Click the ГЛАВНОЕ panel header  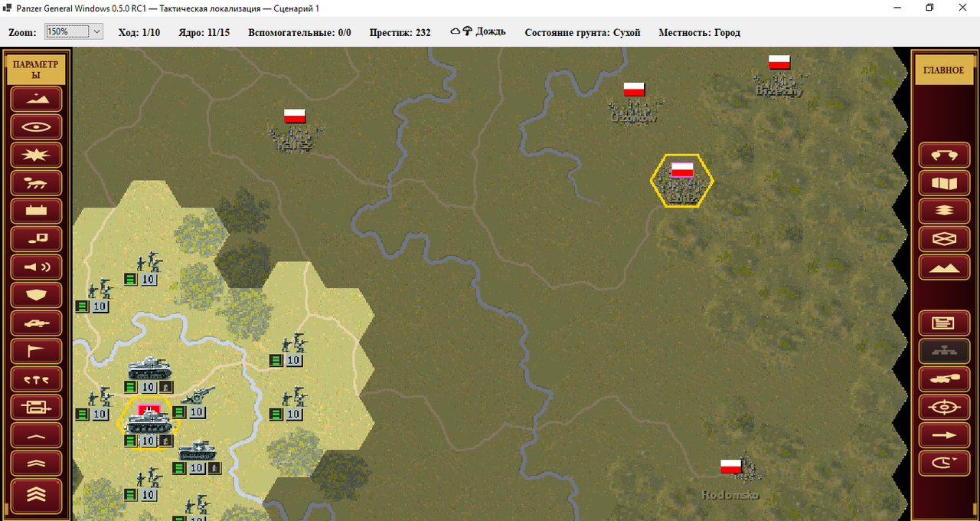pyautogui.click(x=943, y=70)
